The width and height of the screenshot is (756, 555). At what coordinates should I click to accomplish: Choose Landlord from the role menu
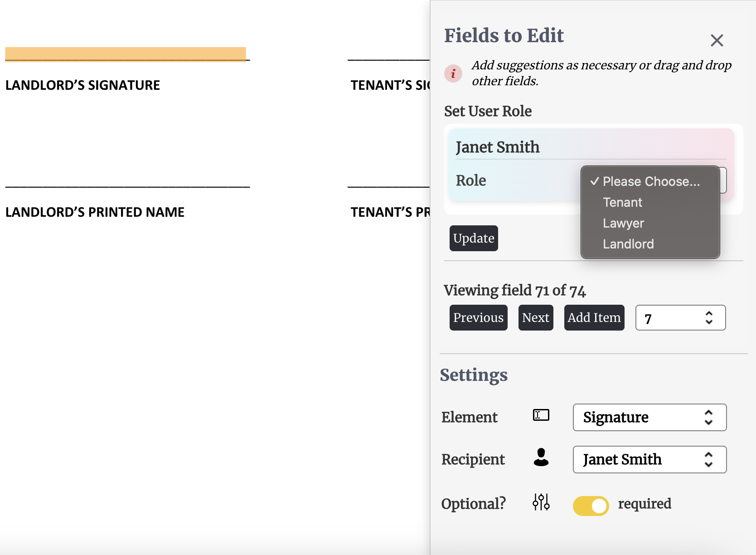click(x=628, y=244)
